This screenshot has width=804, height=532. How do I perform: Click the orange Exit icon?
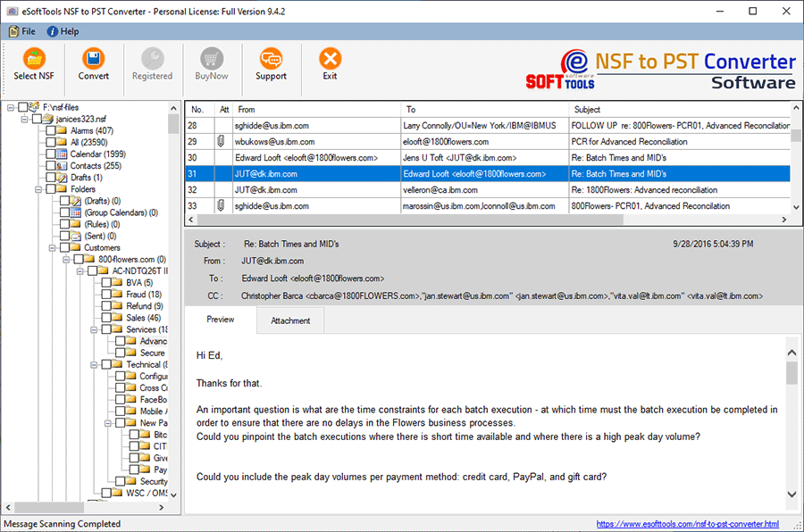(x=331, y=58)
